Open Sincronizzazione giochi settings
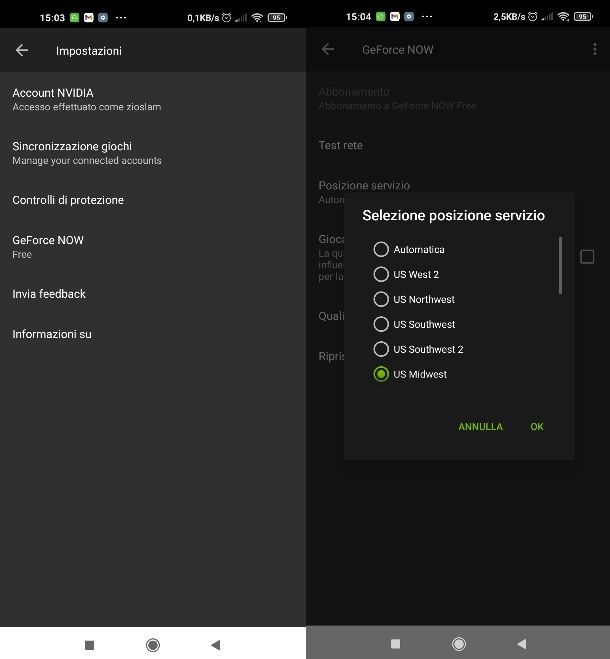Screen dimensions: 610x659 pos(153,153)
